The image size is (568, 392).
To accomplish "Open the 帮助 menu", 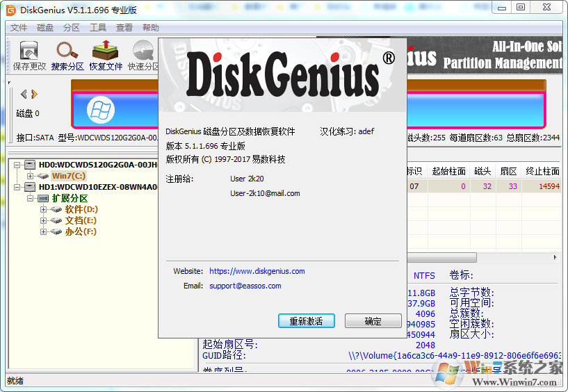I will [151, 28].
